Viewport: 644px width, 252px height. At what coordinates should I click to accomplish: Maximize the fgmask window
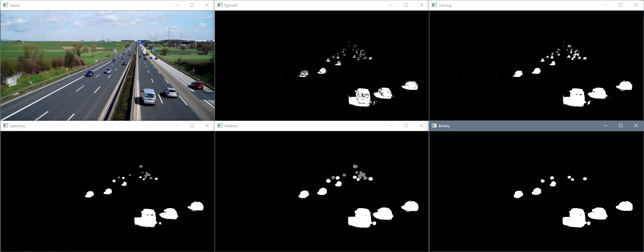406,5
